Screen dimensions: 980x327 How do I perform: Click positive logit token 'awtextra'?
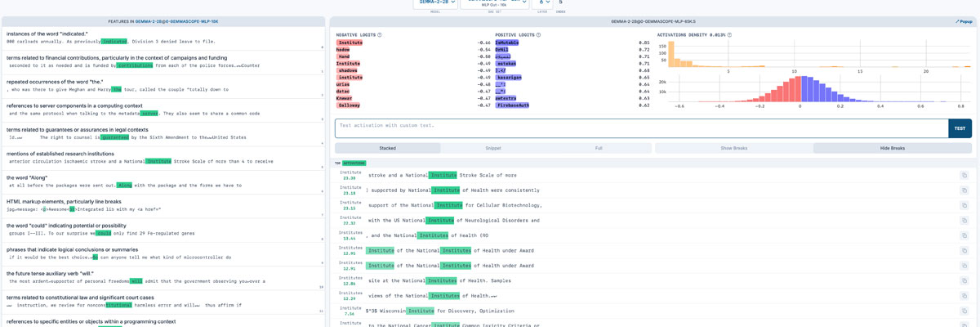tap(507, 98)
